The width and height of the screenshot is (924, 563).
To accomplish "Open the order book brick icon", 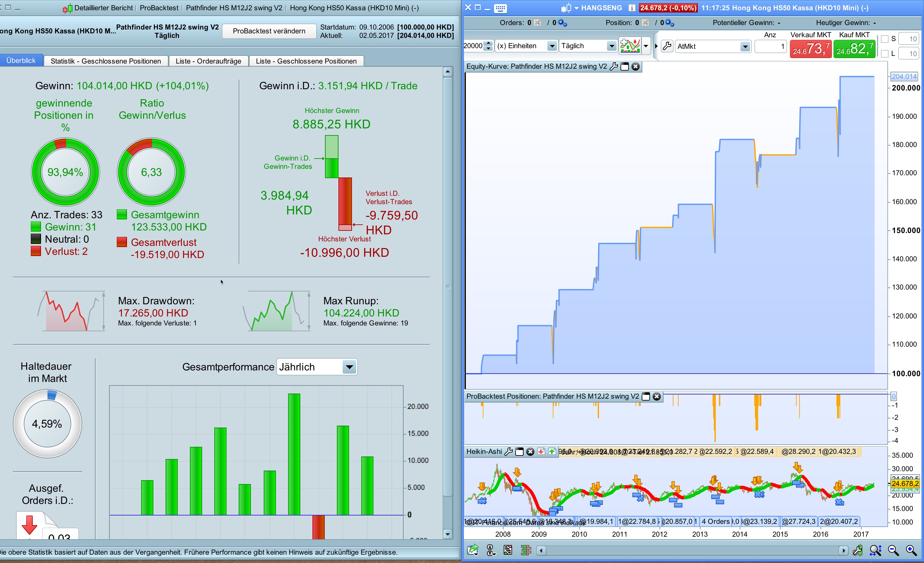I will pos(526,550).
